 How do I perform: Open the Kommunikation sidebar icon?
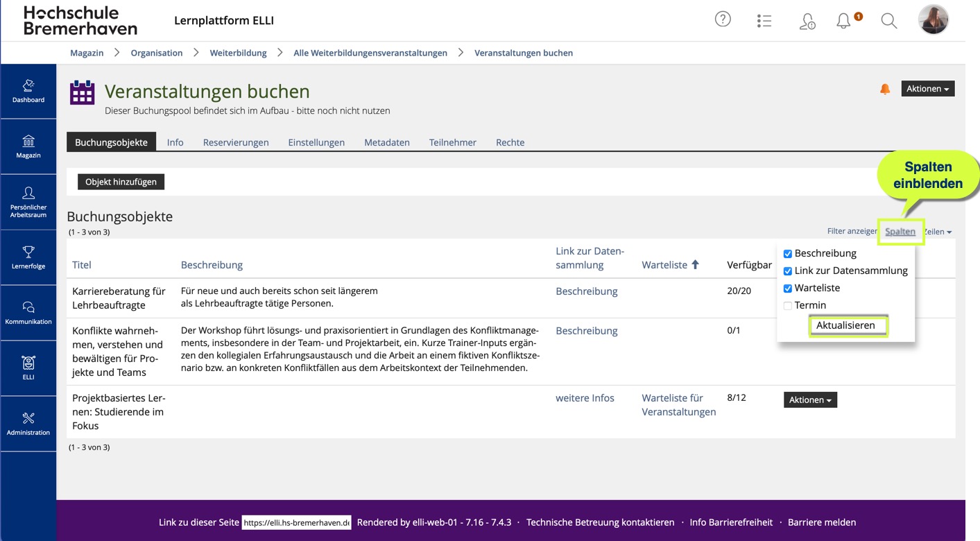tap(28, 313)
